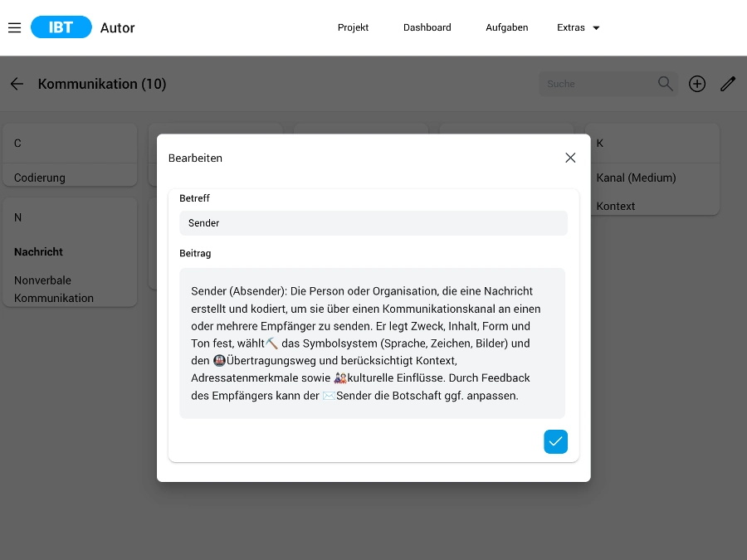This screenshot has height=560, width=747.
Task: Close the Bearbeiten dialog
Action: pos(570,158)
